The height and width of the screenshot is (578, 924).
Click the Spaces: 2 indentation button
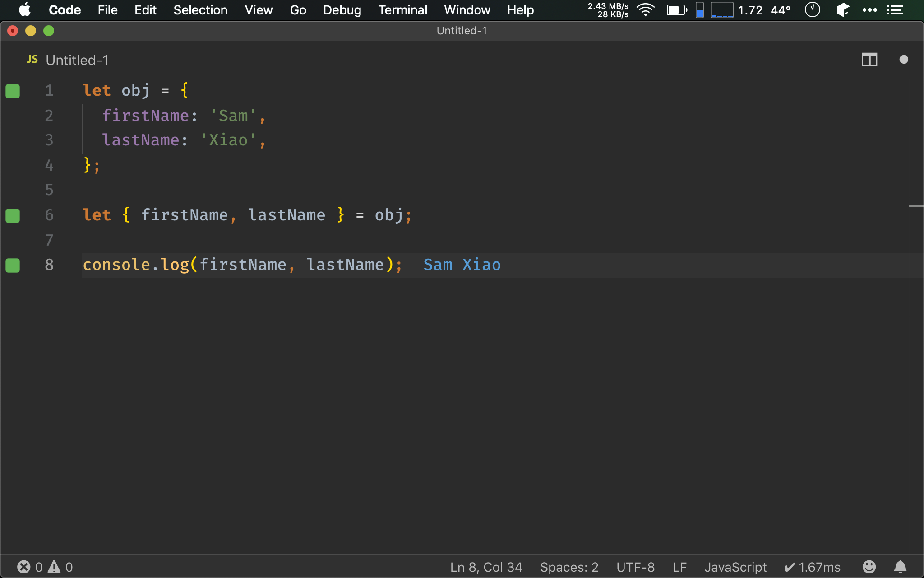point(571,567)
